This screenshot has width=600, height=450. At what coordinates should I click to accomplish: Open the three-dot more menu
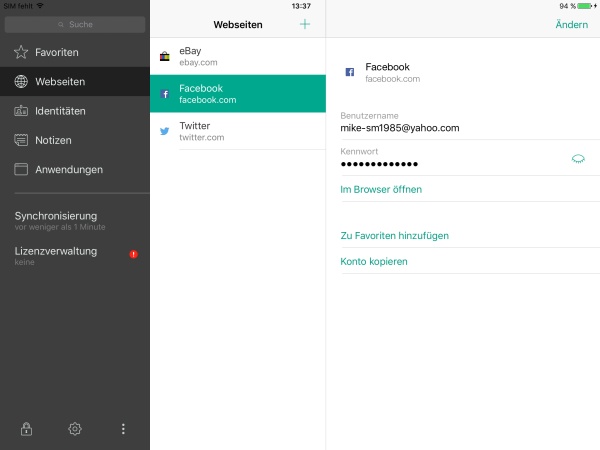point(123,429)
